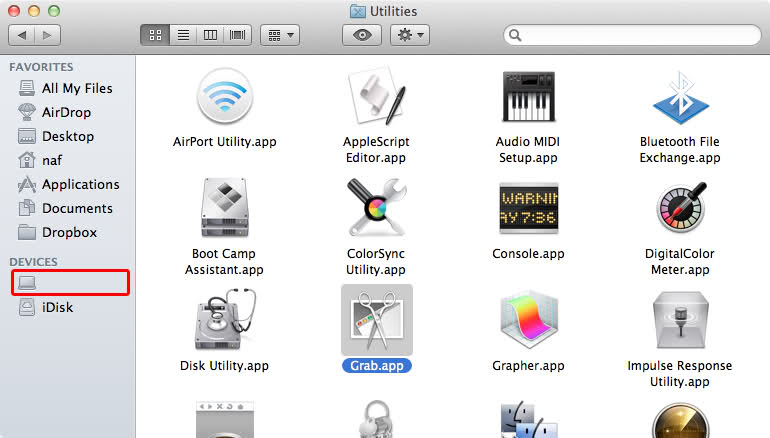The image size is (770, 438).
Task: Select ColorSync Utility icon
Action: pos(377,208)
